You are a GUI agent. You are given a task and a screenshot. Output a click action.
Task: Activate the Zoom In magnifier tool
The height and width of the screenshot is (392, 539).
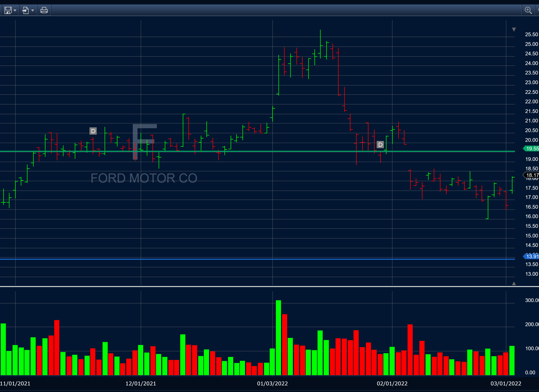pyautogui.click(x=529, y=10)
